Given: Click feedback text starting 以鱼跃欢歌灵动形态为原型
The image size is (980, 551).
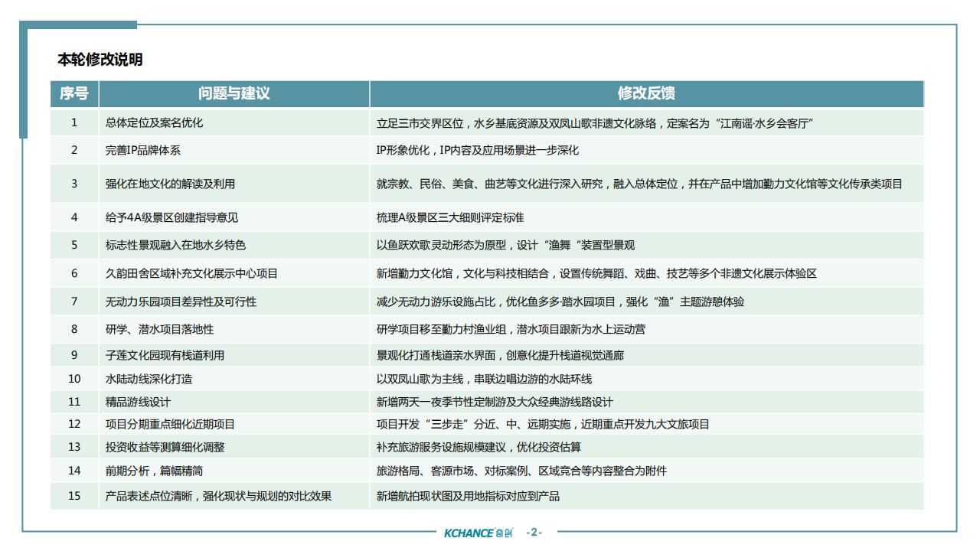Looking at the screenshot, I should 505,245.
